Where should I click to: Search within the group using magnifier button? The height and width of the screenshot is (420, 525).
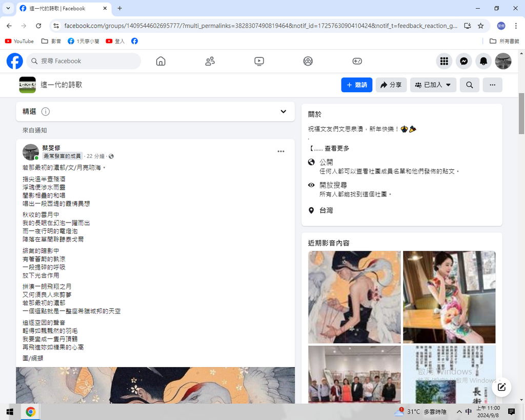(x=469, y=85)
